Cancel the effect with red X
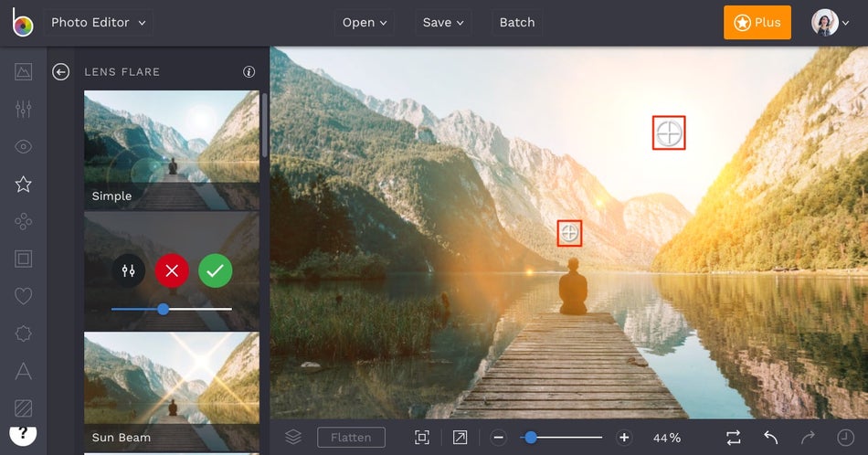This screenshot has height=455, width=868. [172, 270]
